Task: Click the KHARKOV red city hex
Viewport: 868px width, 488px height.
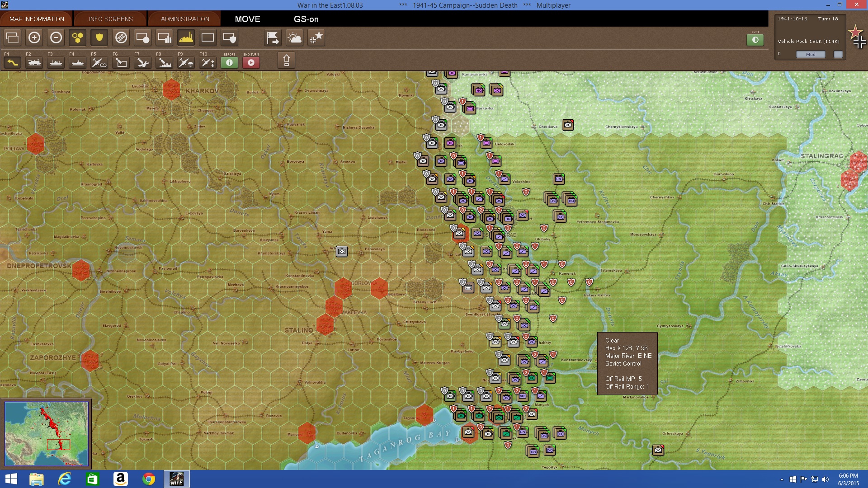Action: [171, 89]
